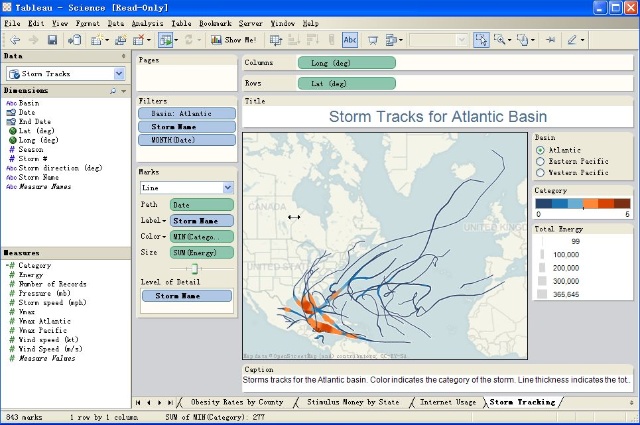Open the Bookmark menu
The width and height of the screenshot is (640, 425).
point(215,23)
